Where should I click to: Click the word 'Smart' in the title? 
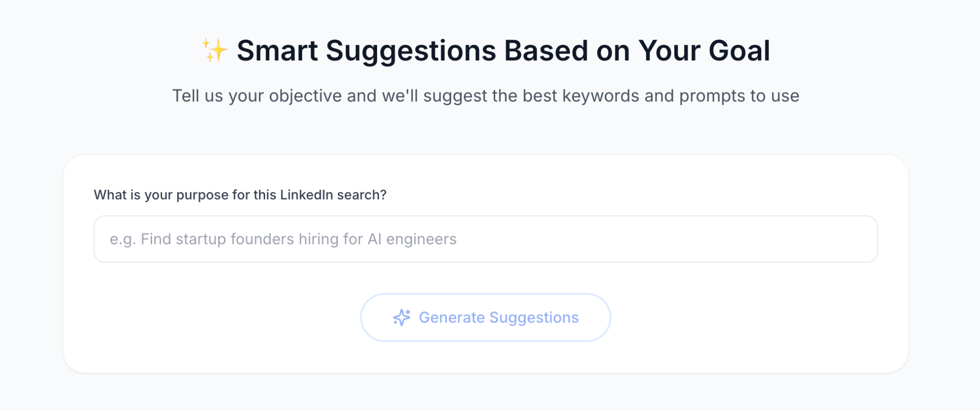coord(277,51)
